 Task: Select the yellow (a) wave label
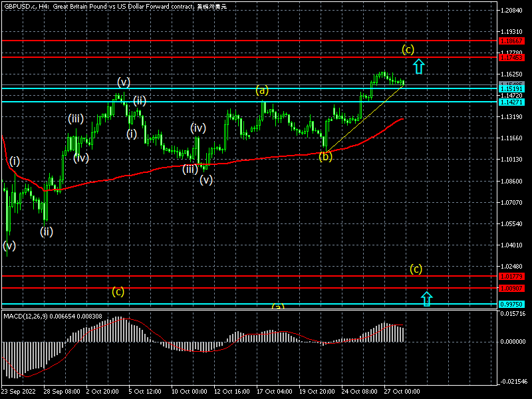pyautogui.click(x=262, y=90)
